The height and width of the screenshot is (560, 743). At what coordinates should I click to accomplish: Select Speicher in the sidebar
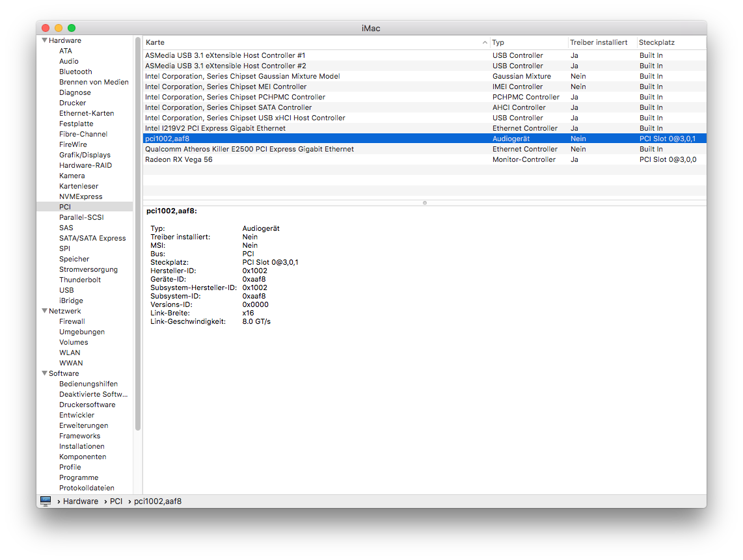[74, 259]
